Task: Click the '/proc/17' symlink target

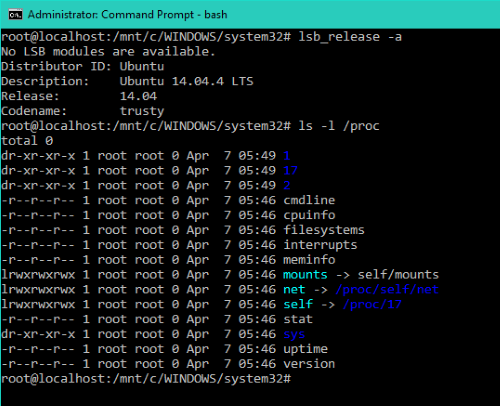Action: coord(372,304)
